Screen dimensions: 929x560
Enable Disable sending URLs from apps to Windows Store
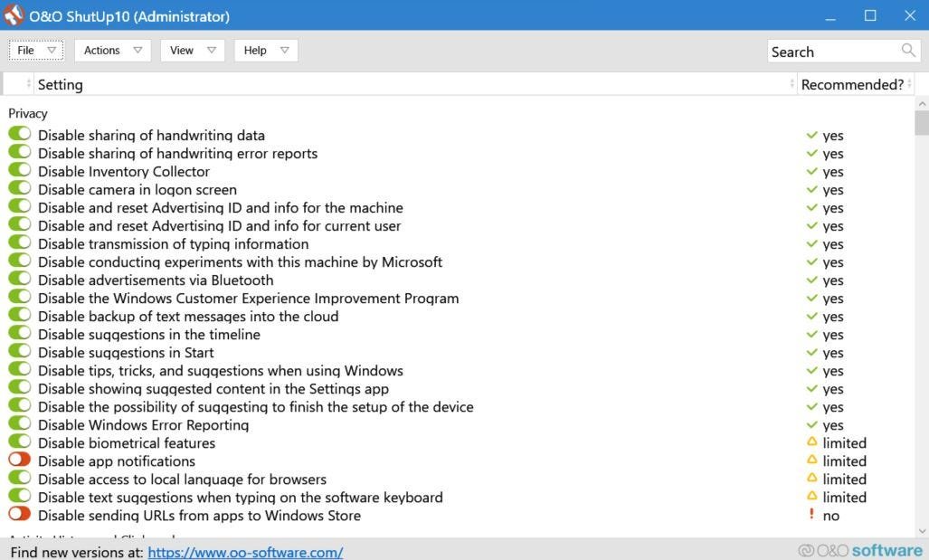click(20, 513)
